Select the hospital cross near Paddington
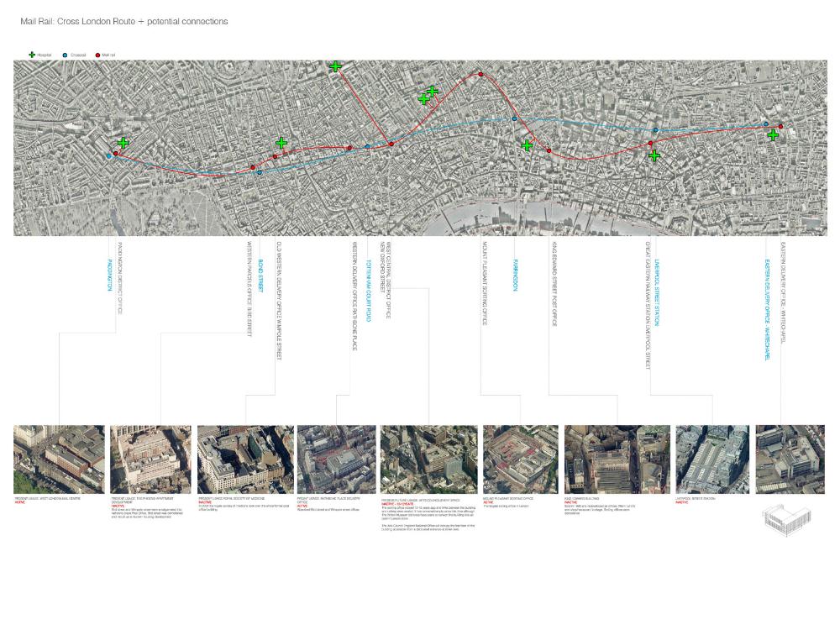 point(123,144)
